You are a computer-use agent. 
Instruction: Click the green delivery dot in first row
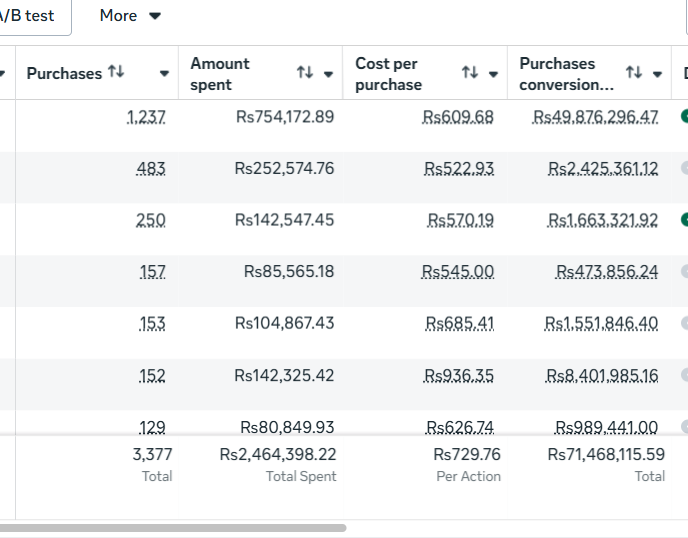coord(684,116)
